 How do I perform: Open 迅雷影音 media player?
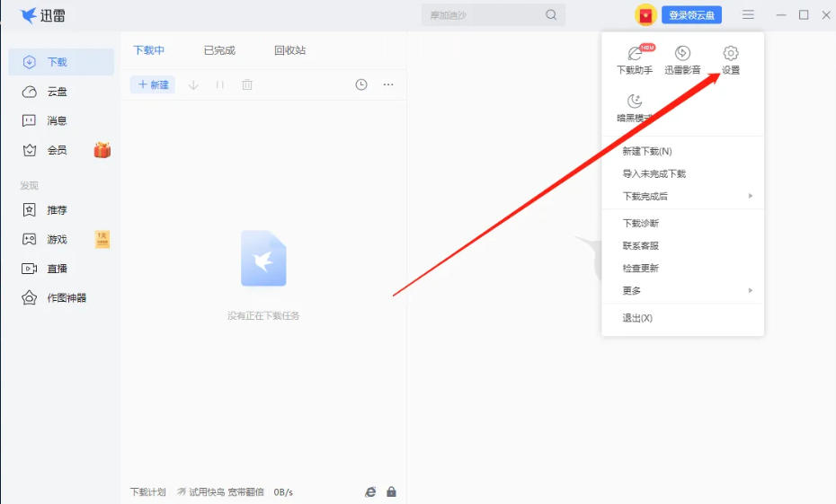click(682, 59)
